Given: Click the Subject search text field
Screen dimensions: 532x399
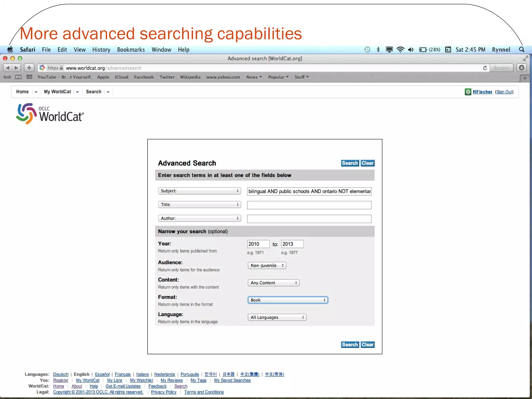Looking at the screenshot, I should [309, 191].
